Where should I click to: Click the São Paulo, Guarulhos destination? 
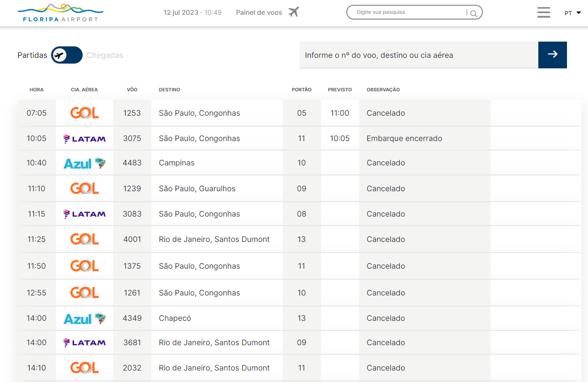pyautogui.click(x=197, y=189)
